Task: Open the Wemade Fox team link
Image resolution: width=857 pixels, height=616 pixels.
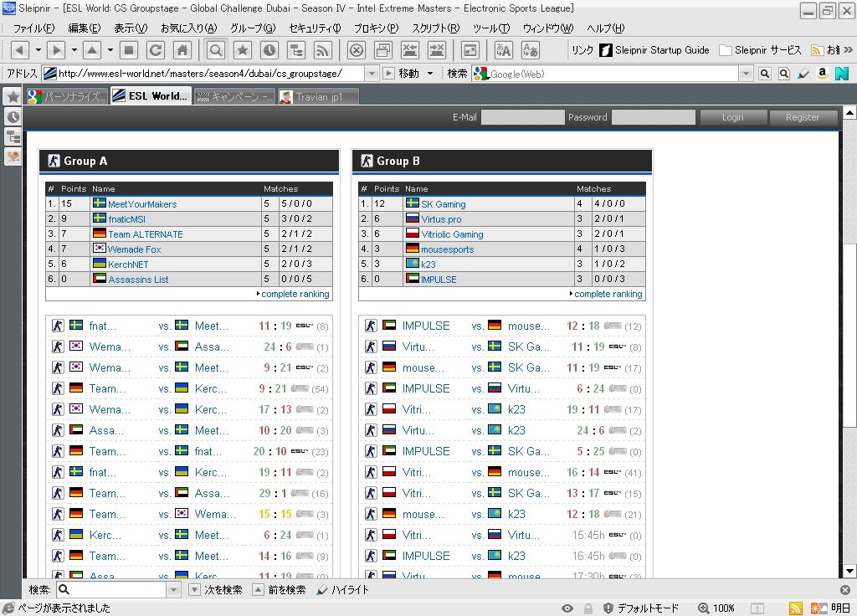Action: pyautogui.click(x=135, y=249)
